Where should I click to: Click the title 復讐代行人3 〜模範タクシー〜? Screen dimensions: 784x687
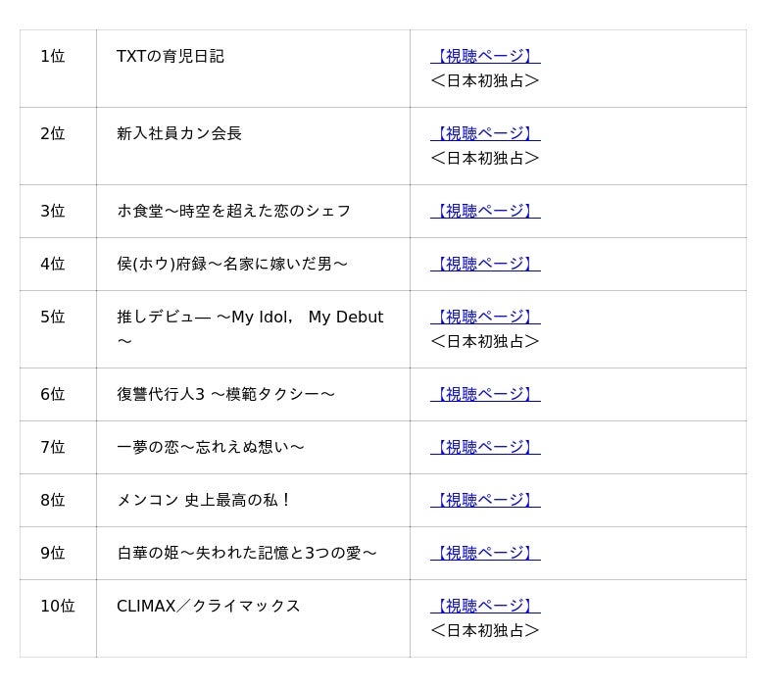(x=225, y=395)
